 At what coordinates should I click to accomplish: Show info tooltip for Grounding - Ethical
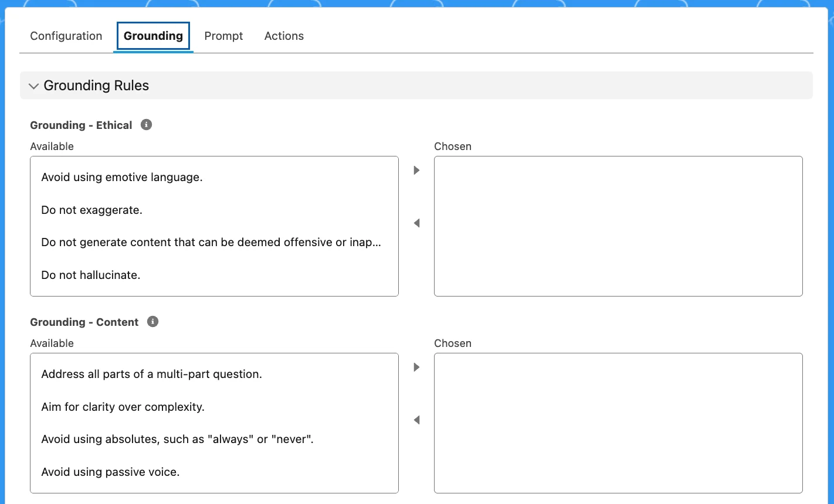coord(147,125)
